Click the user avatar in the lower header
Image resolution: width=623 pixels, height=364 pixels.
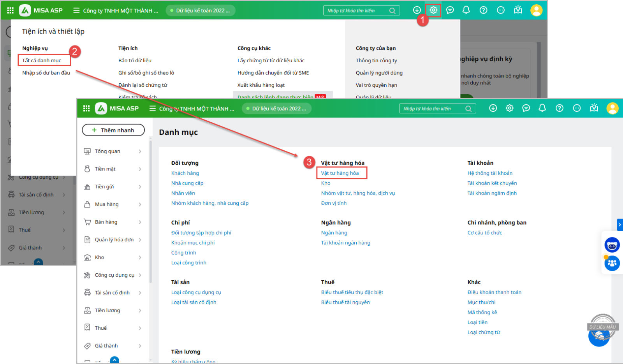point(612,108)
